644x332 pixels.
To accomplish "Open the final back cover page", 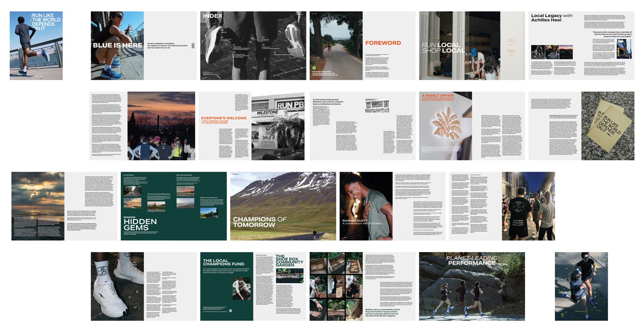I will click(x=581, y=286).
